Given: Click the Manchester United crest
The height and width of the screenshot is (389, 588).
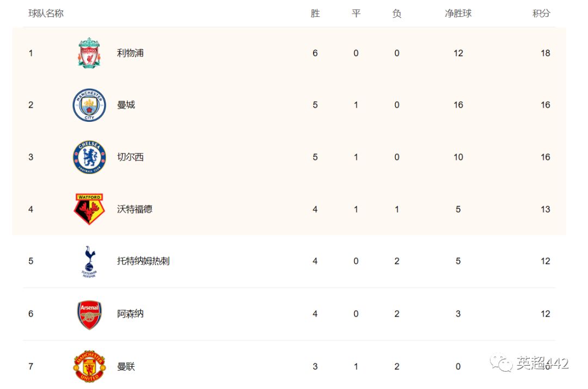Looking at the screenshot, I should tap(89, 366).
